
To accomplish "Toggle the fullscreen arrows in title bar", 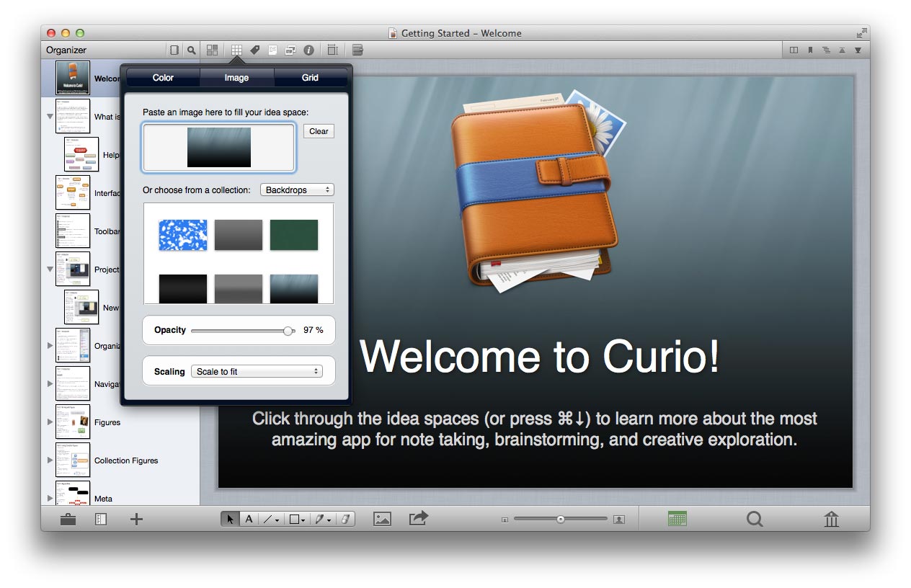I will (861, 33).
